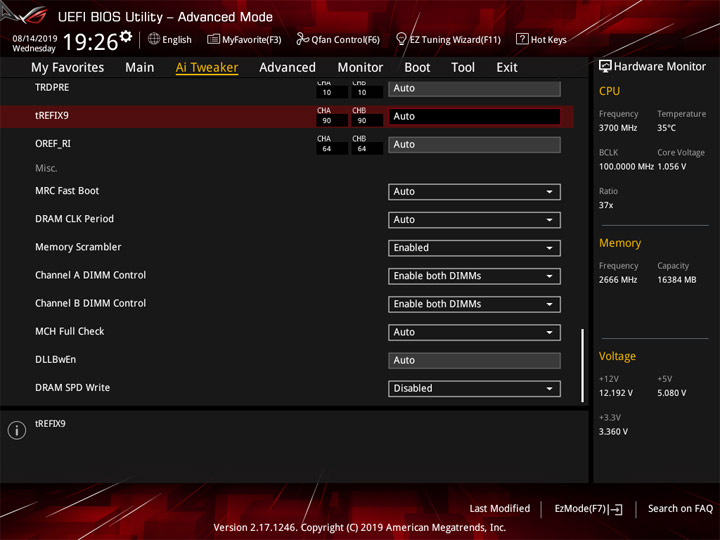
Task: Change Memory Scrambler Enabled dropdown
Action: point(474,248)
